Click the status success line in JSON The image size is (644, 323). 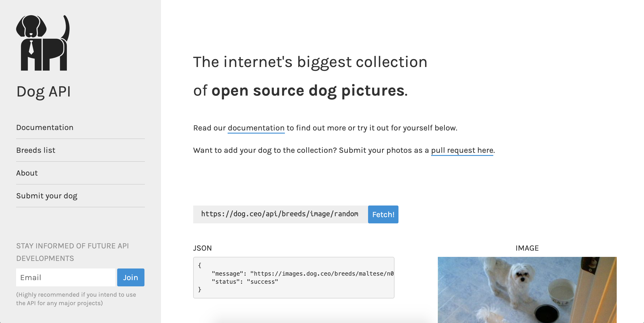(x=245, y=281)
